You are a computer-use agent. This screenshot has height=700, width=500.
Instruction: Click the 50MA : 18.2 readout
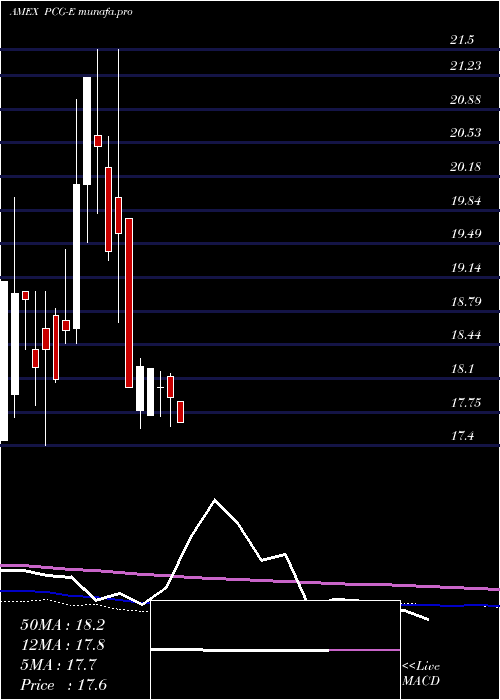pyautogui.click(x=63, y=625)
